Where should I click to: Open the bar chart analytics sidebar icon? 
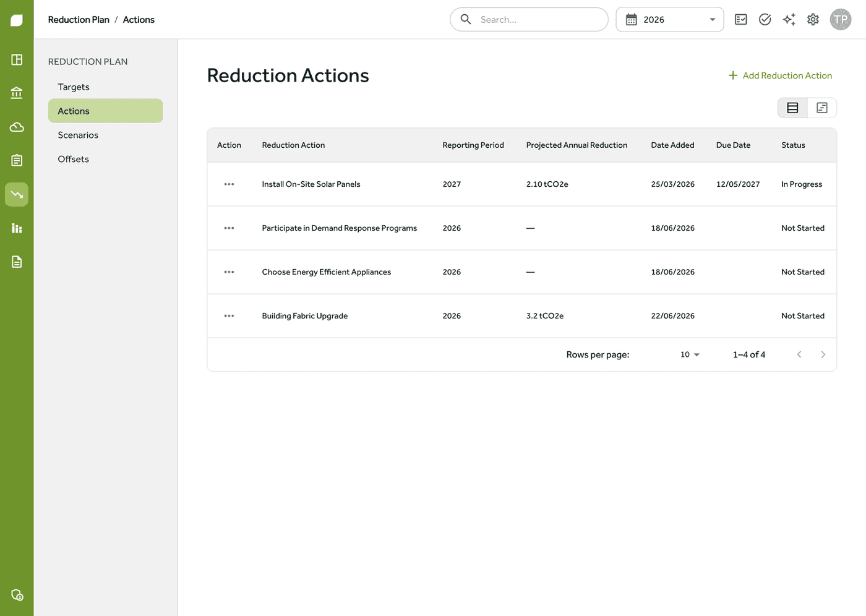coord(17,228)
